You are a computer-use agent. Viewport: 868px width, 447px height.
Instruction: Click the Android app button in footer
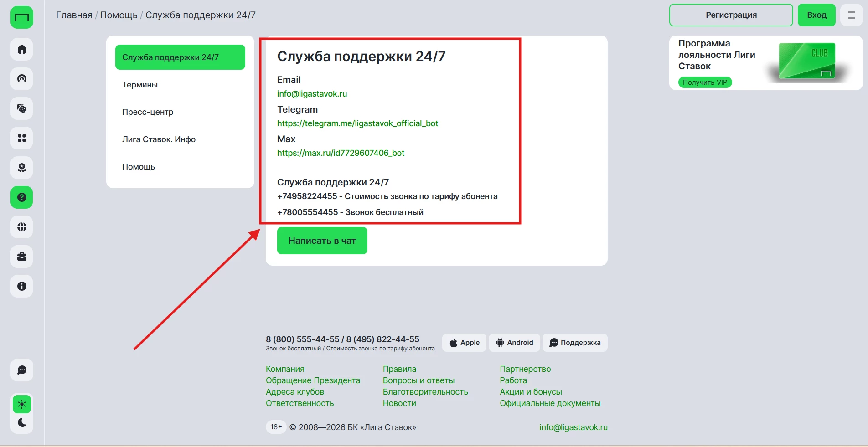pyautogui.click(x=514, y=343)
